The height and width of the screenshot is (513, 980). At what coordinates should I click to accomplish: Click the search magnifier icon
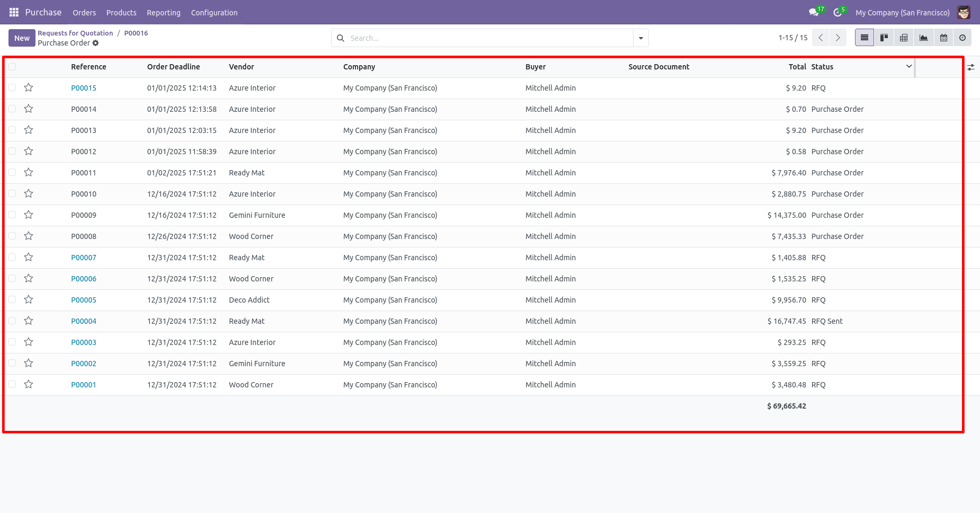tap(341, 38)
